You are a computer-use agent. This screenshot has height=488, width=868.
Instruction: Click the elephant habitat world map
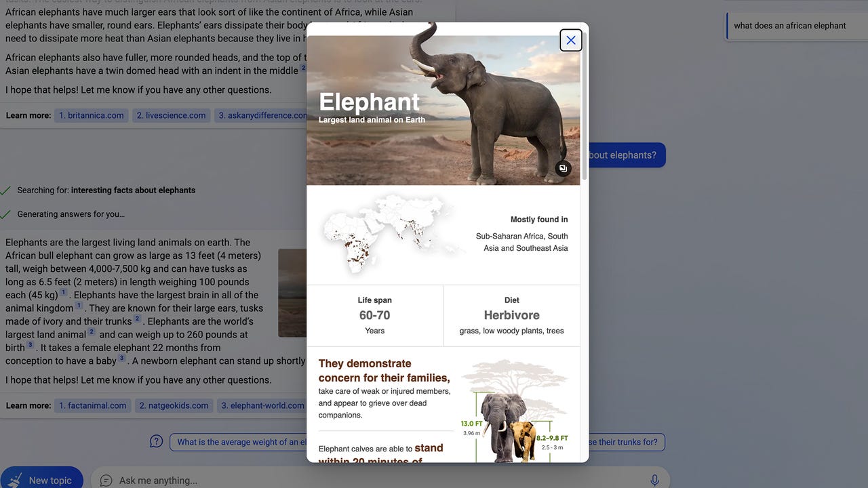pos(387,234)
